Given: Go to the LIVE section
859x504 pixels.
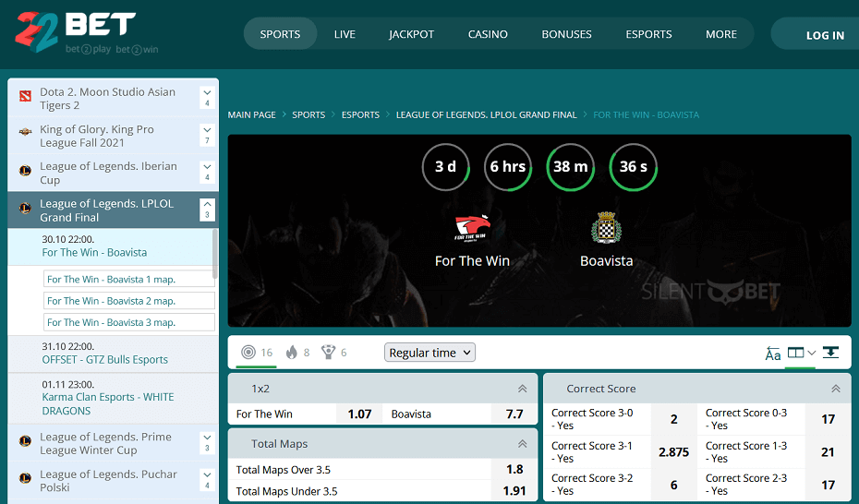Looking at the screenshot, I should [x=345, y=34].
